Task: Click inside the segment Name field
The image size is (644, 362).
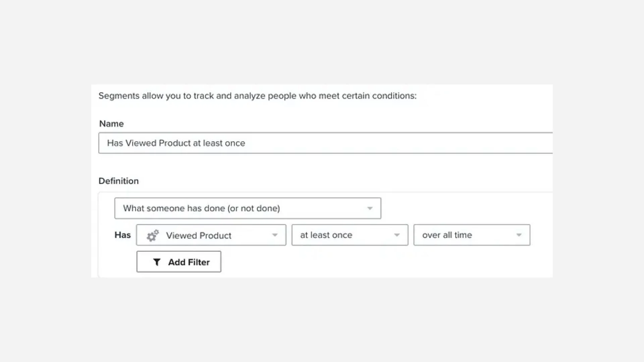Action: click(x=302, y=143)
